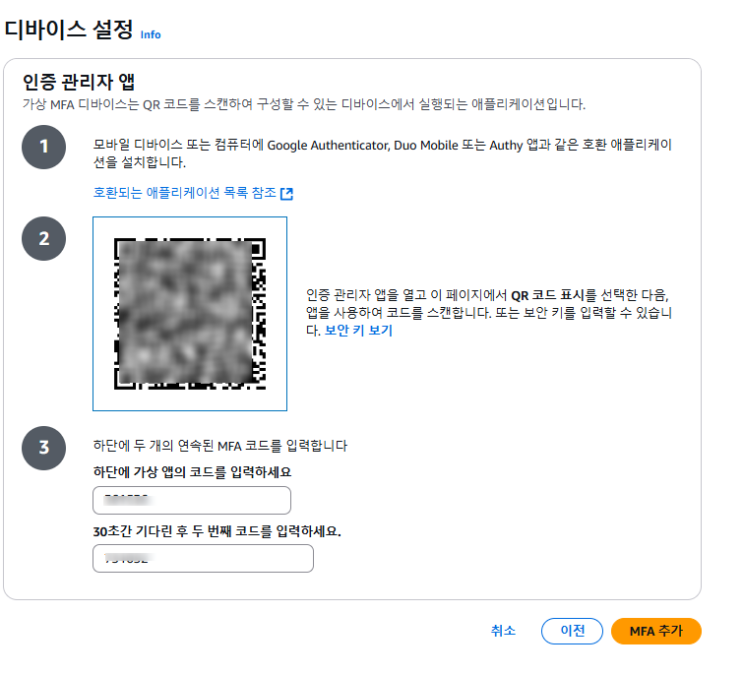Screen dimensions: 743x674
Task: Click the step 1 number circle
Action: click(43, 148)
